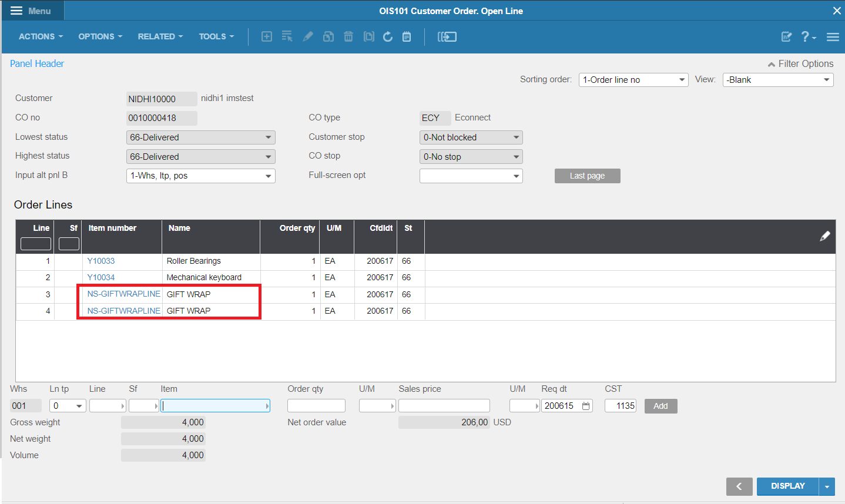Click the Add button
Image resolution: width=845 pixels, height=504 pixels.
661,406
